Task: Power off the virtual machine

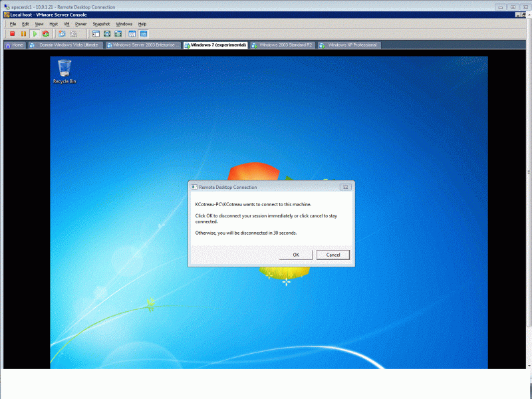Action: [13, 33]
